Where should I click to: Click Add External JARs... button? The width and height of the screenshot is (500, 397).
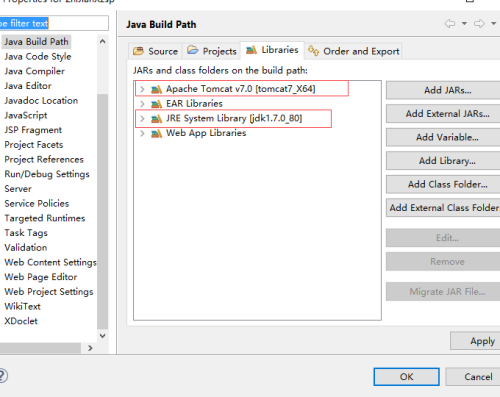pos(443,114)
